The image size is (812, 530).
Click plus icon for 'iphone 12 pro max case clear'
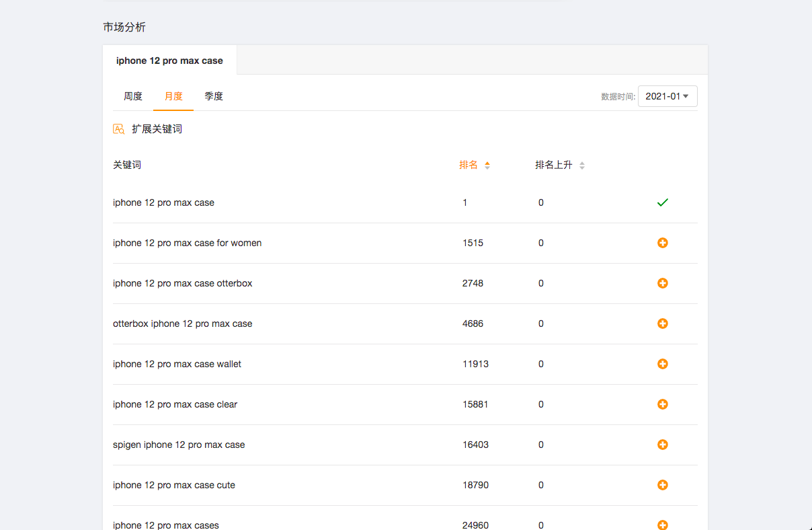[662, 404]
